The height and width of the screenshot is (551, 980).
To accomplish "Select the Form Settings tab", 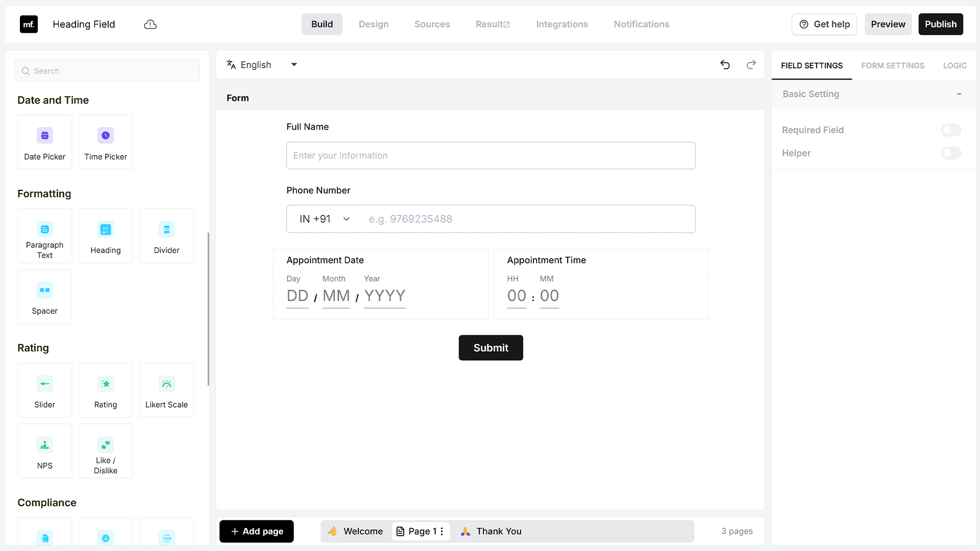I will point(893,65).
